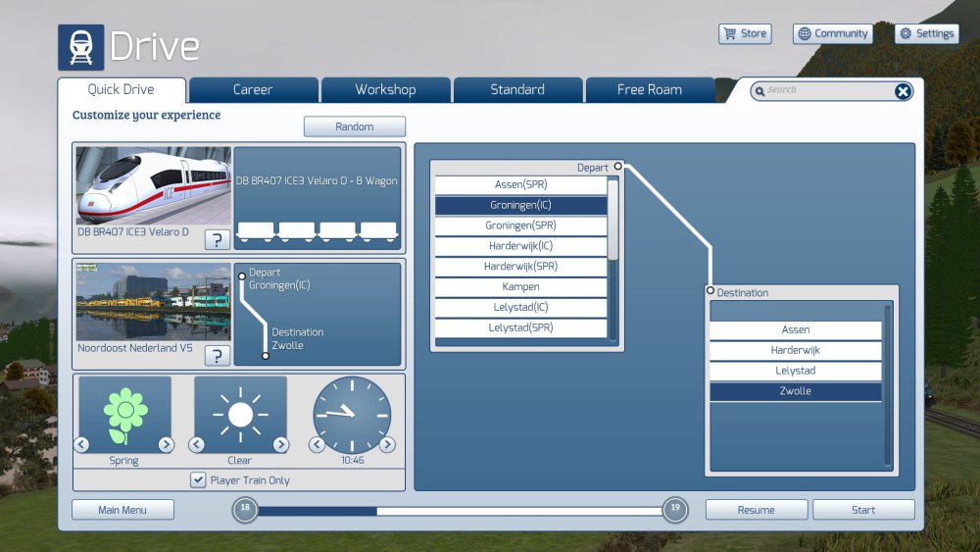The width and height of the screenshot is (980, 552).
Task: Select previous weather with the left arrow
Action: pos(197,445)
